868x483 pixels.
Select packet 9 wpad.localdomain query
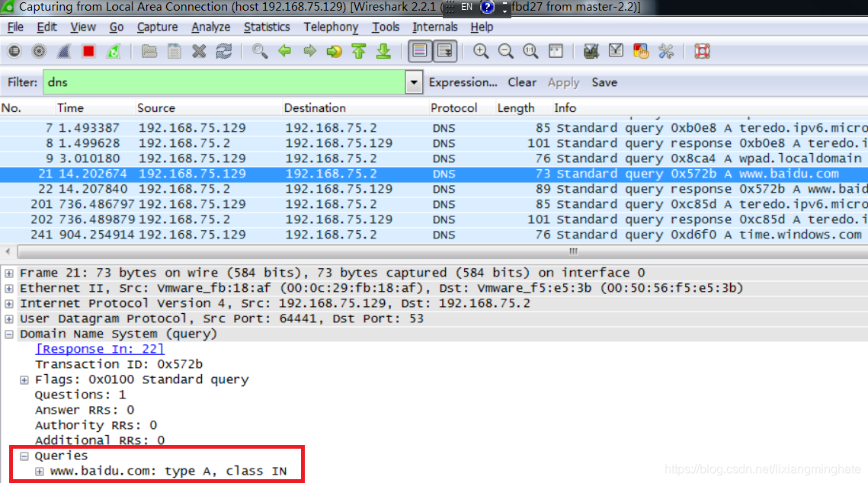[434, 158]
